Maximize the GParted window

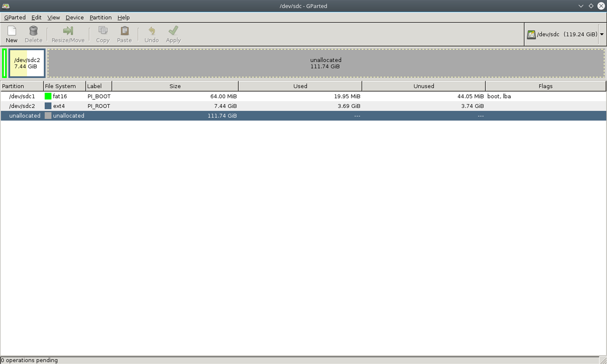[591, 6]
